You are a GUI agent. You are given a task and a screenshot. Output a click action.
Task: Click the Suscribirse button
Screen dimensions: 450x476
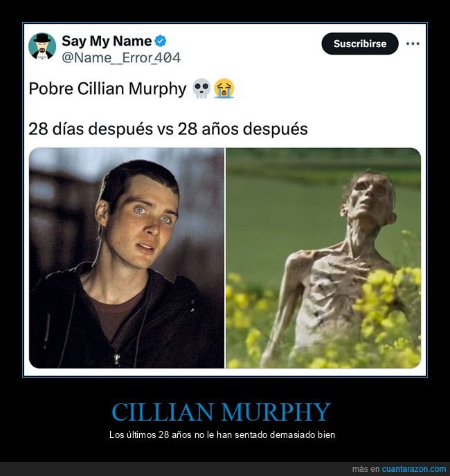click(x=360, y=44)
